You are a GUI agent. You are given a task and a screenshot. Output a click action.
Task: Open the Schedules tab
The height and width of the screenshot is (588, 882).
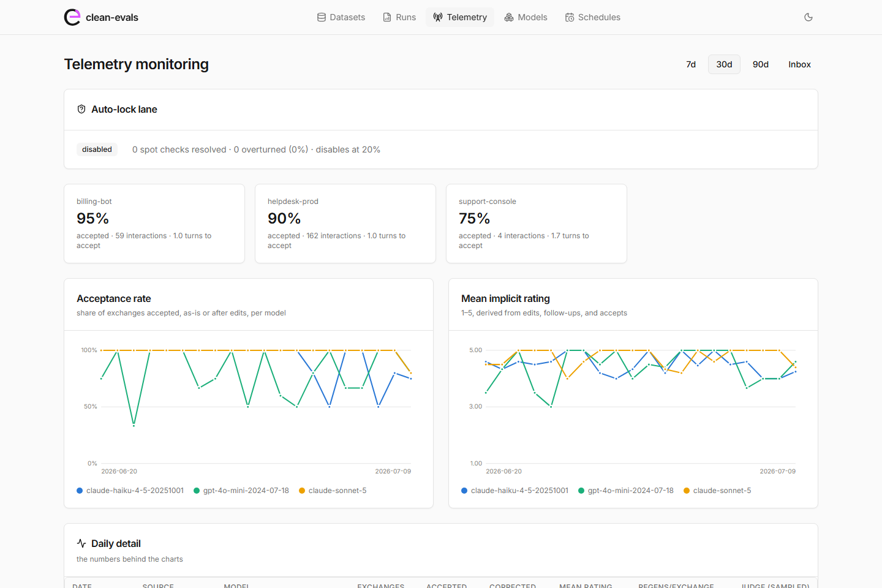(593, 17)
